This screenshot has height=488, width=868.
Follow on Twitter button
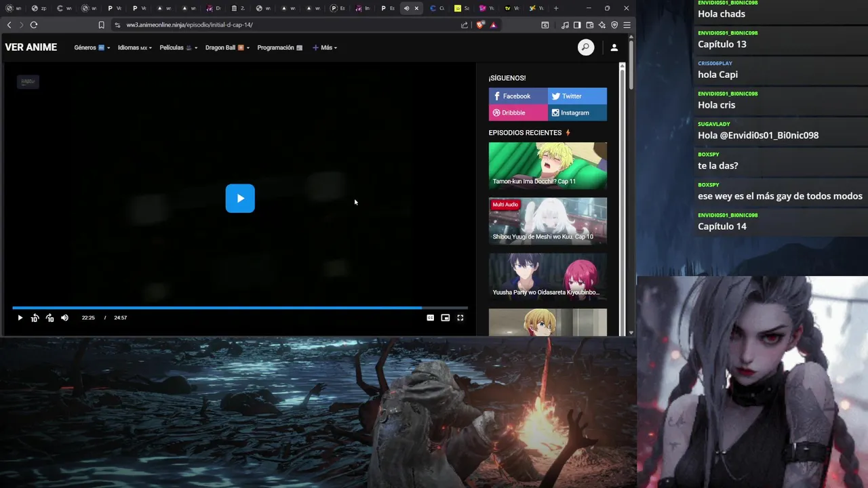point(577,96)
